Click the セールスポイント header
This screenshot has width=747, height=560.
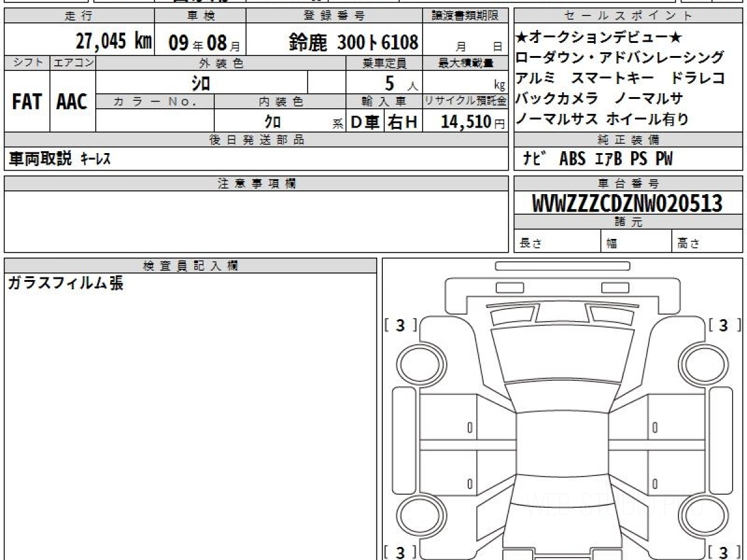(629, 16)
